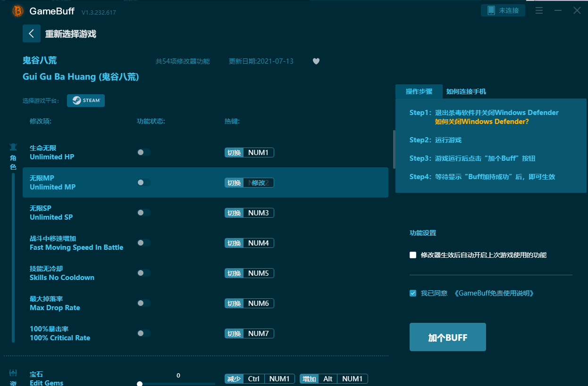588x386 pixels.
Task: Click the phone connection status icon
Action: pyautogui.click(x=491, y=10)
